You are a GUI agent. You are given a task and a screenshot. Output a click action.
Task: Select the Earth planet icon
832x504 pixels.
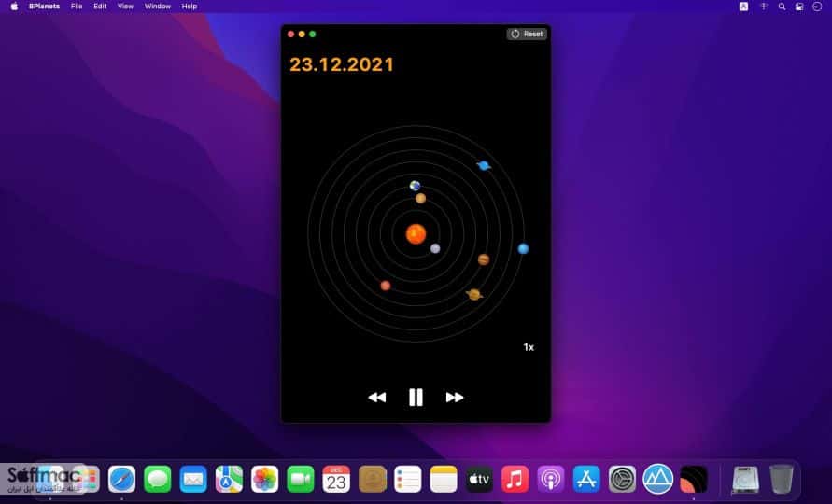click(x=415, y=186)
